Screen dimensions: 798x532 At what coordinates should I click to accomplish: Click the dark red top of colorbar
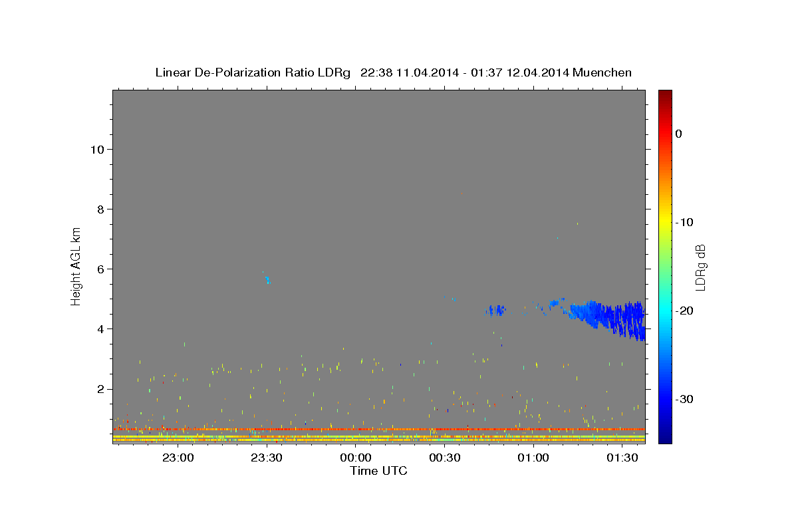point(665,96)
